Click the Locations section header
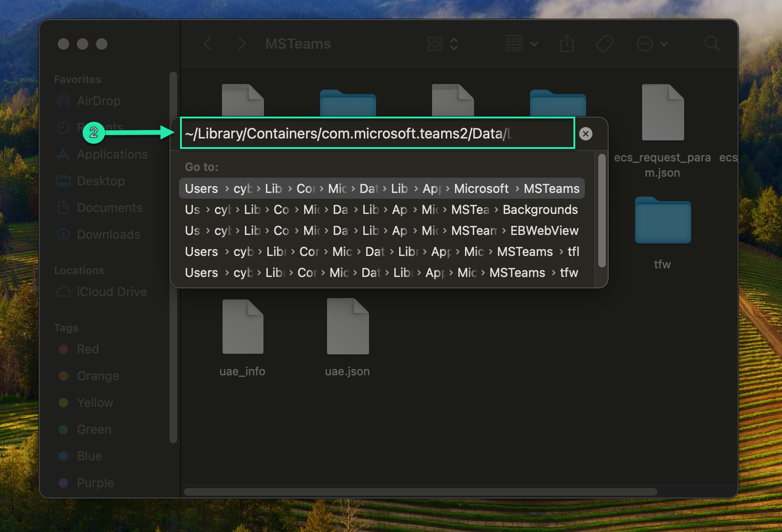 (79, 270)
